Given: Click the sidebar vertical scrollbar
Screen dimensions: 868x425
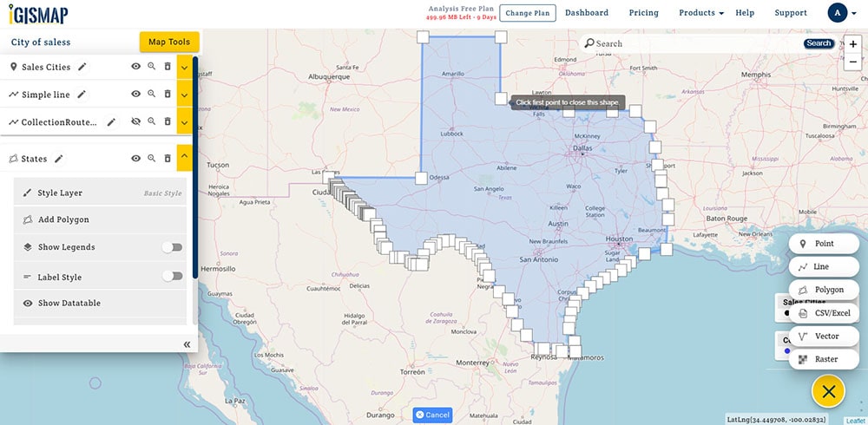Looking at the screenshot, I should 194,166.
